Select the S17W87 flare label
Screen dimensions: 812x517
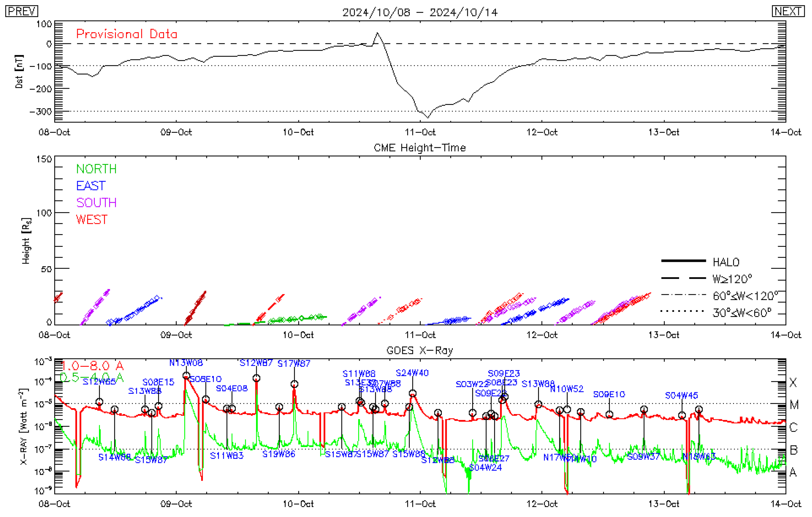coord(294,364)
